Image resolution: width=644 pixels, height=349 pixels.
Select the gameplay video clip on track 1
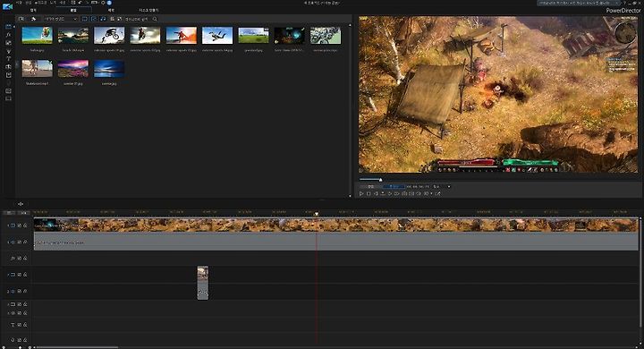click(x=336, y=226)
